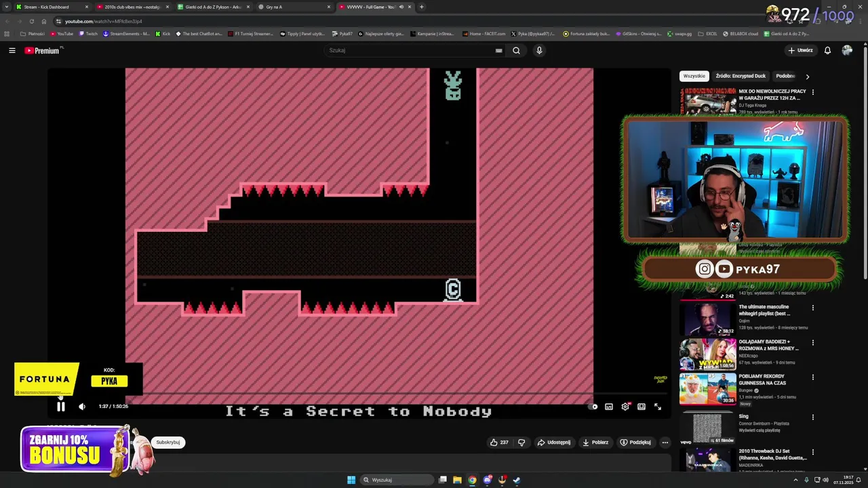The height and width of the screenshot is (488, 868).
Task: Click the address bar URL youtube.com
Action: tap(104, 21)
